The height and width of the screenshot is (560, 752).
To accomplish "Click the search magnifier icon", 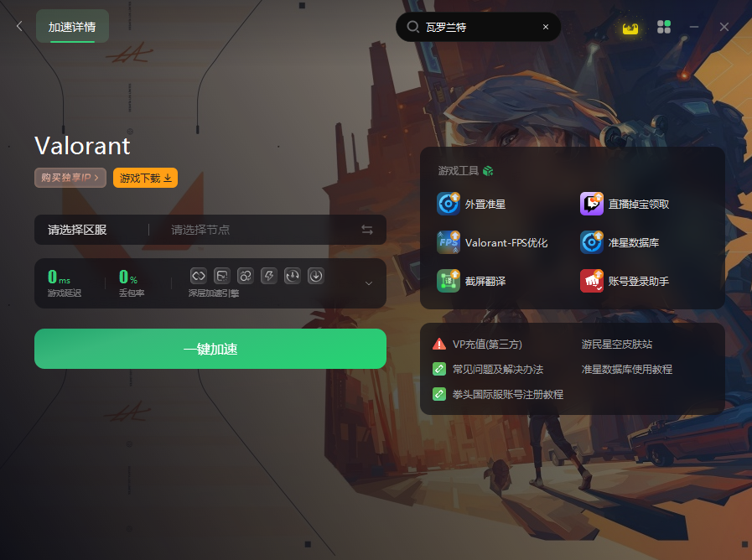I will coord(412,27).
